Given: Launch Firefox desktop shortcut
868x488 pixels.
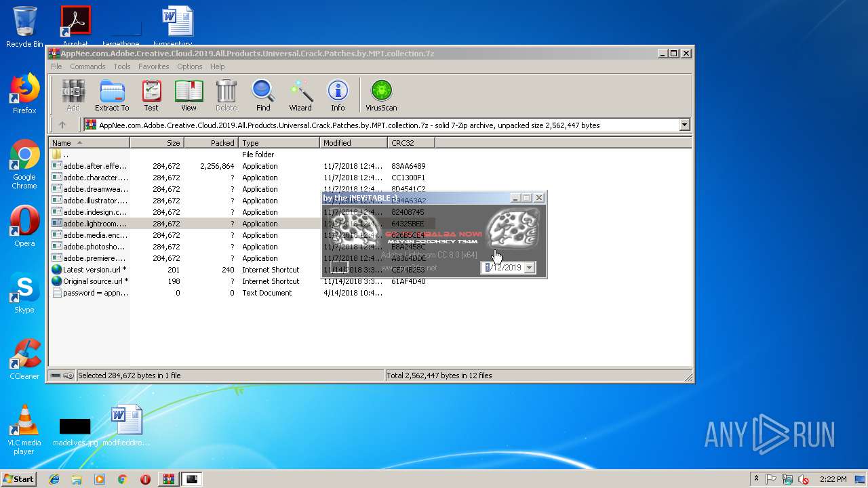Looking at the screenshot, I should [24, 94].
